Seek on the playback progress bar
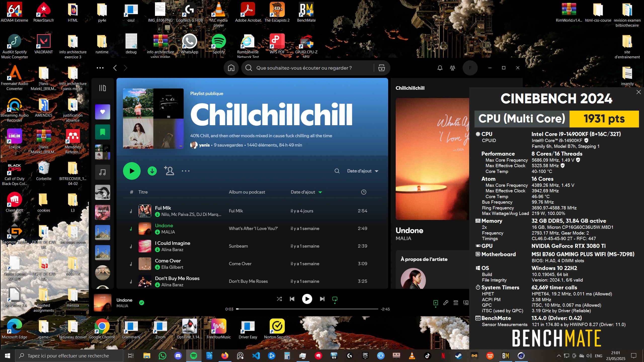This screenshot has width=644, height=362. pyautogui.click(x=307, y=309)
